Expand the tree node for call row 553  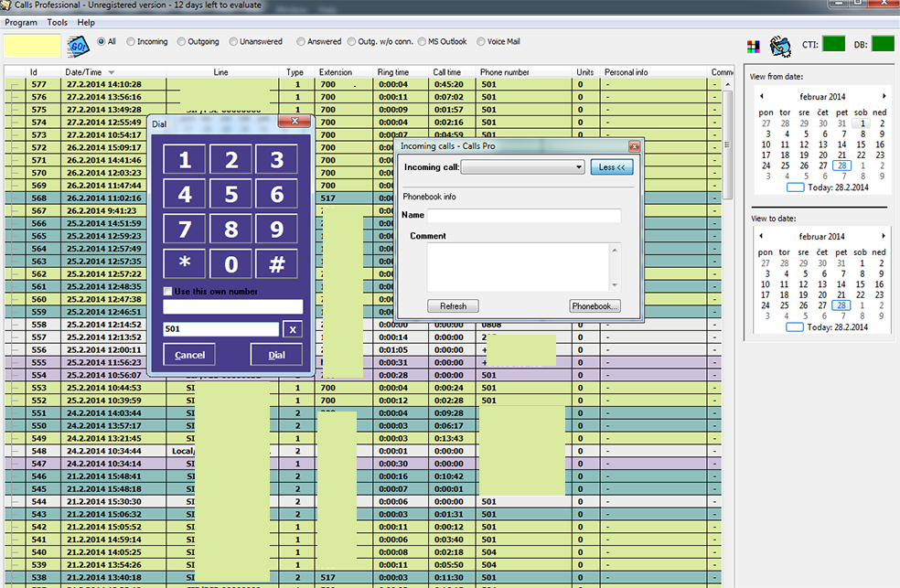pos(15,388)
